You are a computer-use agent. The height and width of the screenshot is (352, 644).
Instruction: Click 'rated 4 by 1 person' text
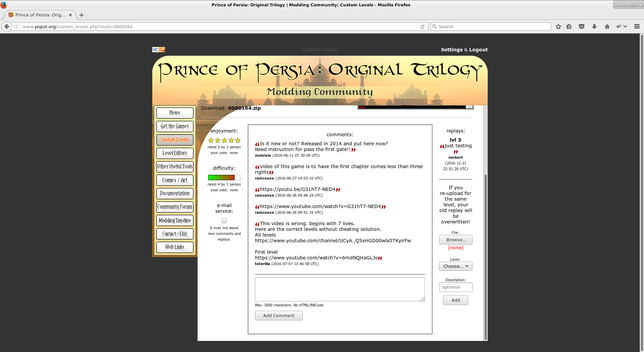[224, 184]
